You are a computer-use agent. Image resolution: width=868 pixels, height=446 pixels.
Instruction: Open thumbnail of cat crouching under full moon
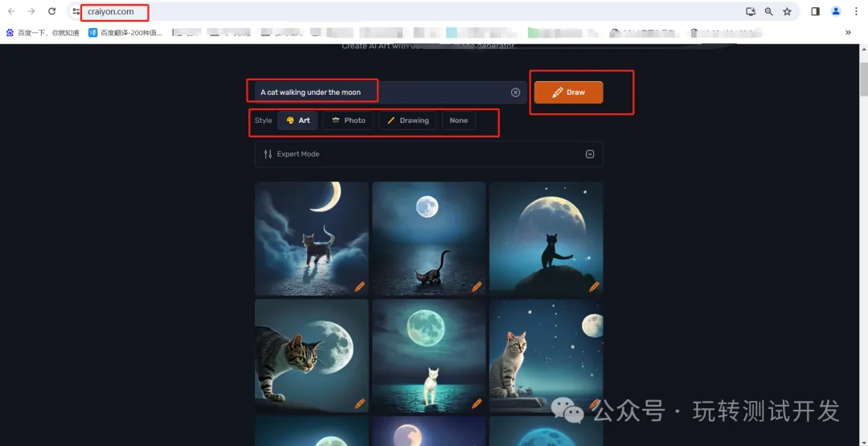(x=429, y=239)
